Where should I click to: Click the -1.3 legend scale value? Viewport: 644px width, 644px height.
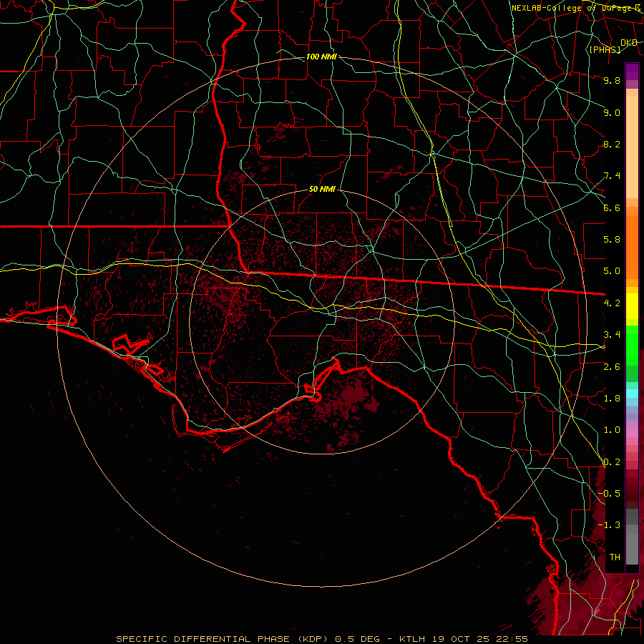[609, 525]
